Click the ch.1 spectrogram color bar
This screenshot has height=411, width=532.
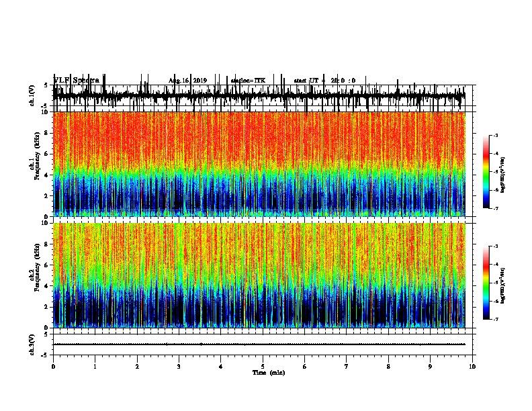(486, 172)
